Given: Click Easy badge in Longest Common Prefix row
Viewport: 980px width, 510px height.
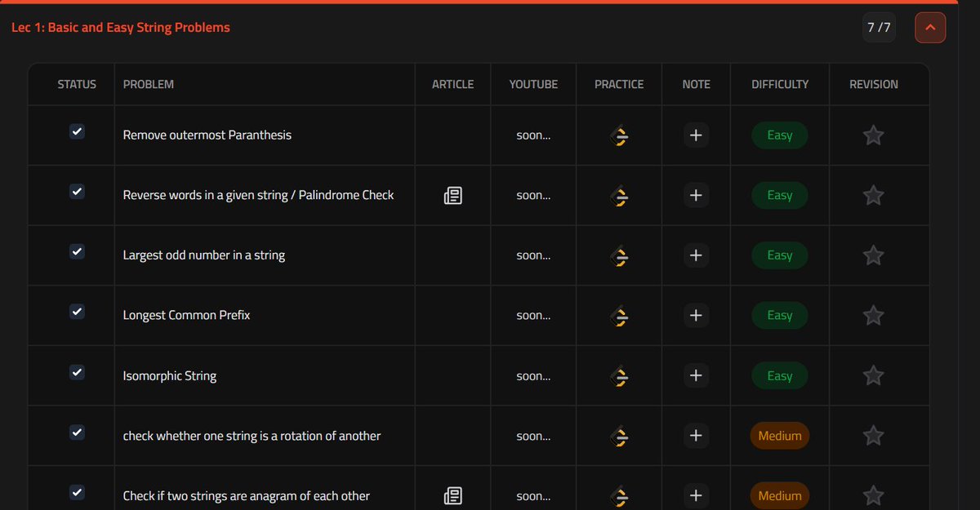Looking at the screenshot, I should click(x=780, y=316).
